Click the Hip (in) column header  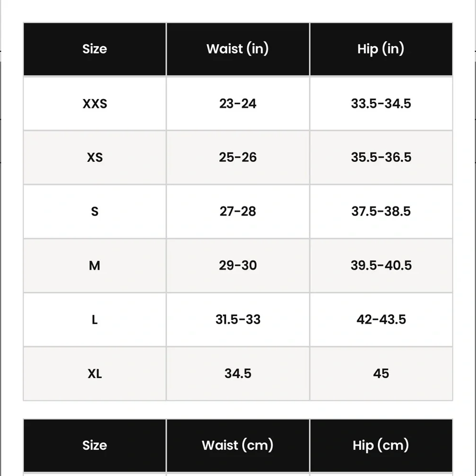[381, 49]
